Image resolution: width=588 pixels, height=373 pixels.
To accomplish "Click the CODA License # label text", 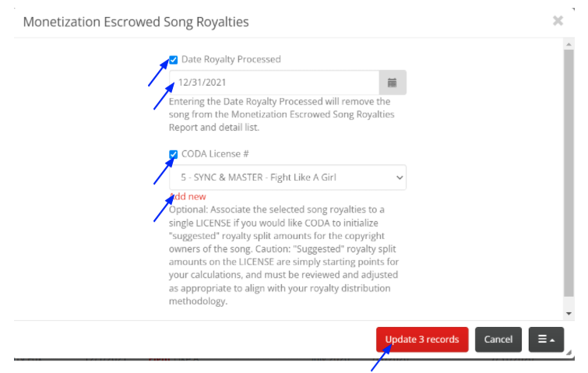I will coord(215,153).
